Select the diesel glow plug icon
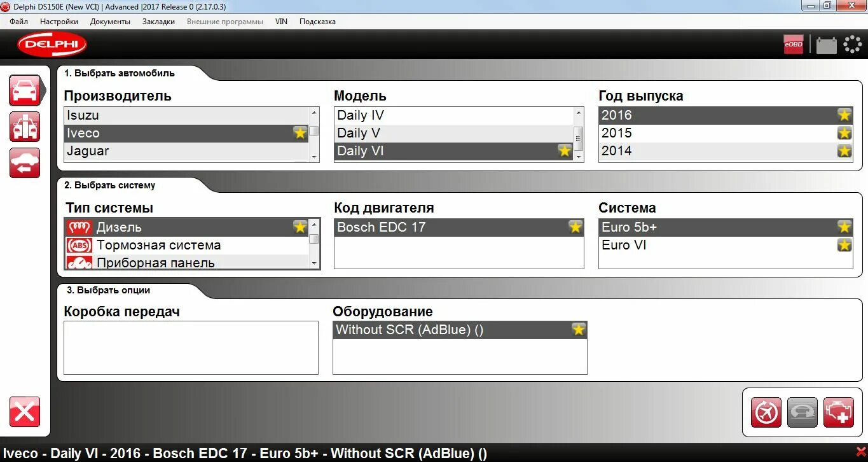This screenshot has height=462, width=868. pyautogui.click(x=79, y=227)
